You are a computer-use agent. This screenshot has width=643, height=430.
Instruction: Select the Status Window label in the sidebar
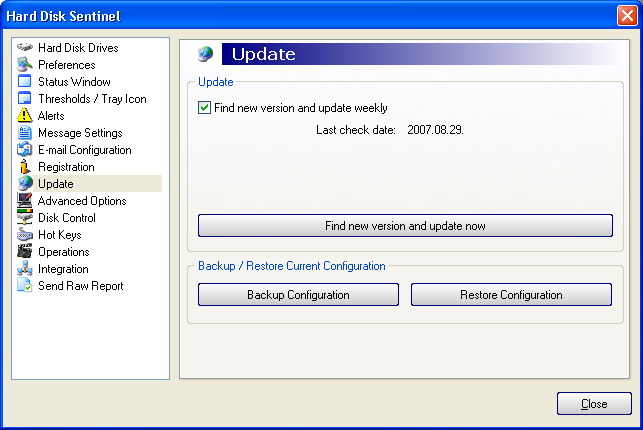pyautogui.click(x=74, y=82)
